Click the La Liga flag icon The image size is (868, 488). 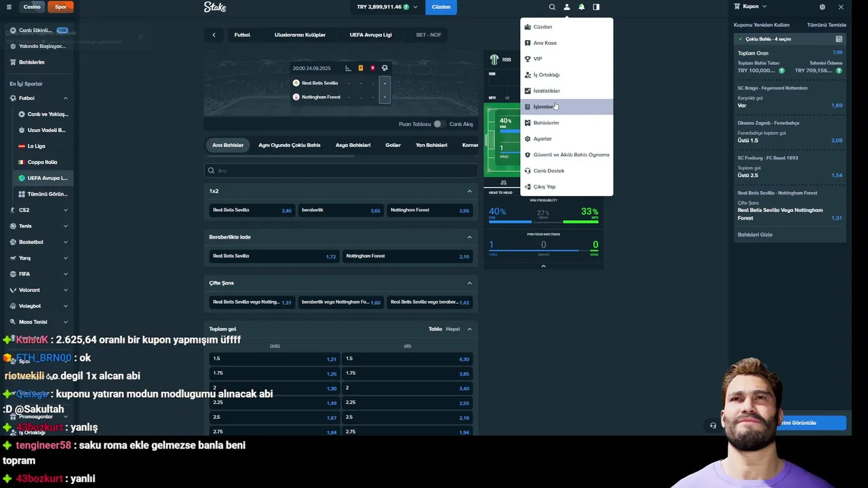tap(22, 146)
